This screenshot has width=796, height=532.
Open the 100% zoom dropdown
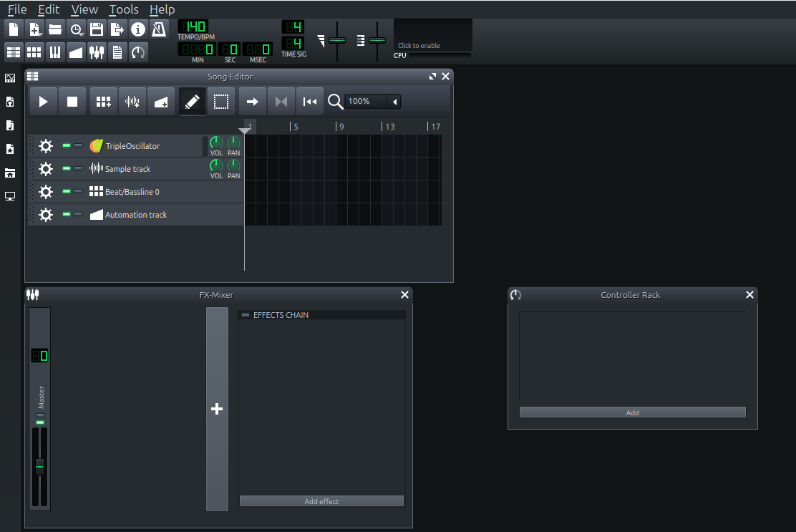pyautogui.click(x=394, y=102)
